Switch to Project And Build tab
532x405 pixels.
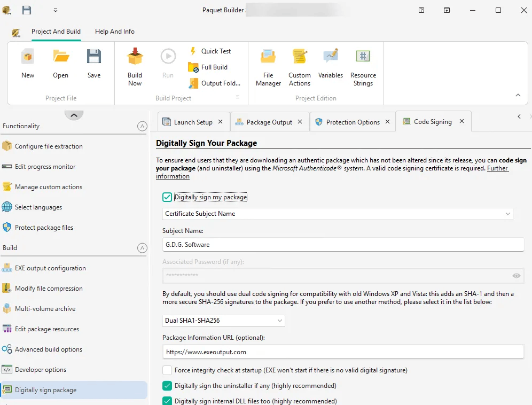pos(56,32)
